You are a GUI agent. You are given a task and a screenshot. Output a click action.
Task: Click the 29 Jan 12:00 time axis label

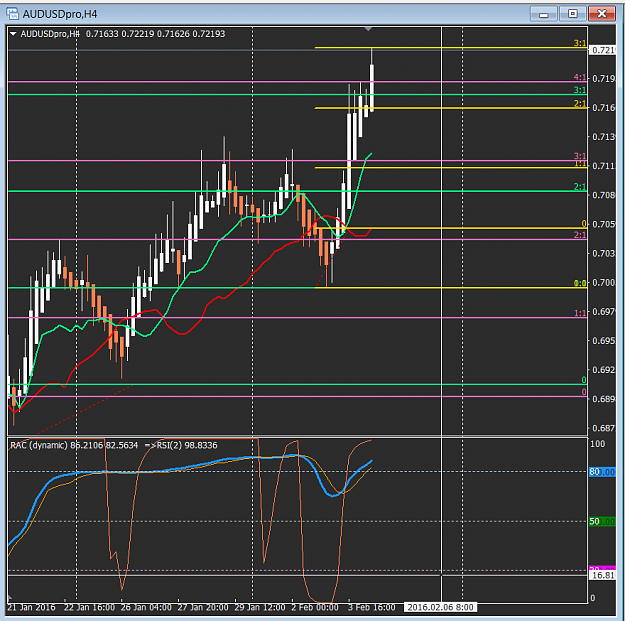[260, 607]
